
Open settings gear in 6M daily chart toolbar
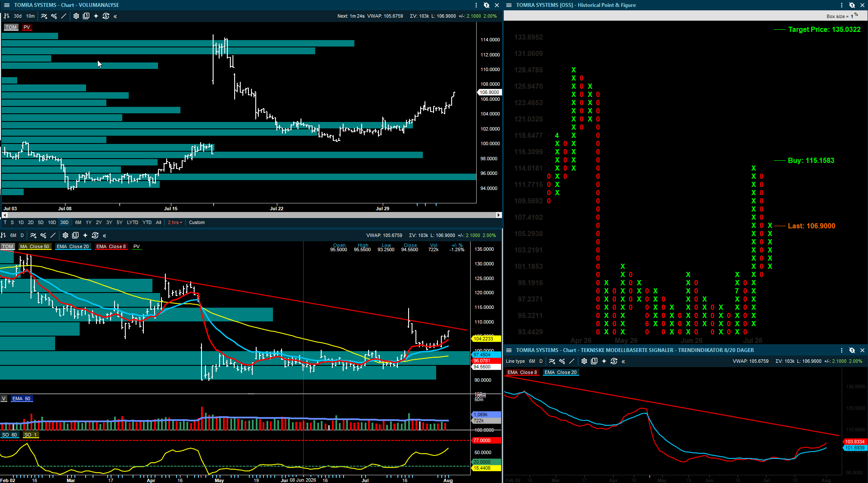pos(65,235)
